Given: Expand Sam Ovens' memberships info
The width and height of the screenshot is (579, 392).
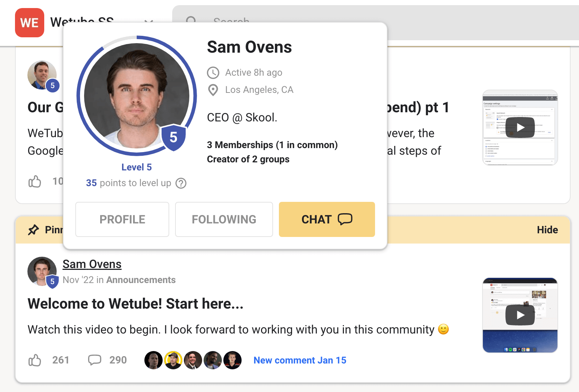Looking at the screenshot, I should tap(272, 145).
